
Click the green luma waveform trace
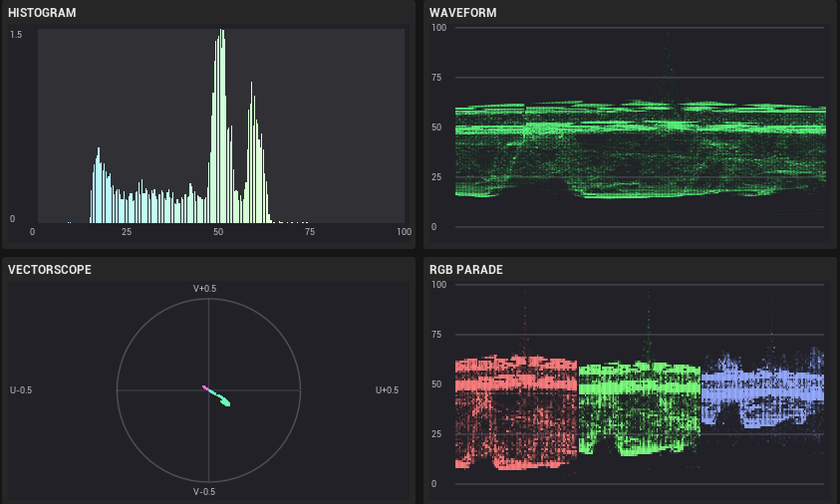640,150
